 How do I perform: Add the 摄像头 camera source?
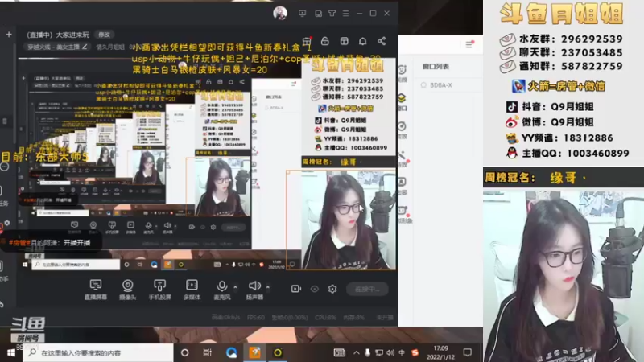click(x=127, y=289)
